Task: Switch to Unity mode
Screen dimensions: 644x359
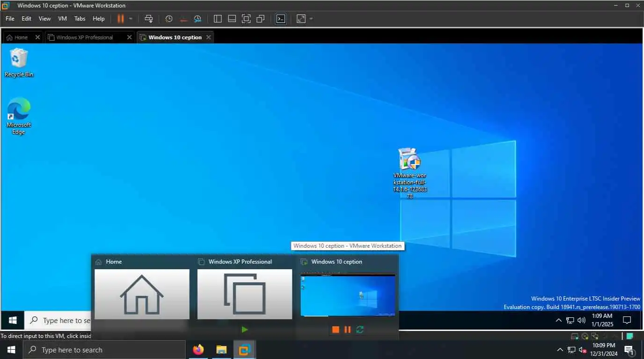Action: pyautogui.click(x=261, y=19)
